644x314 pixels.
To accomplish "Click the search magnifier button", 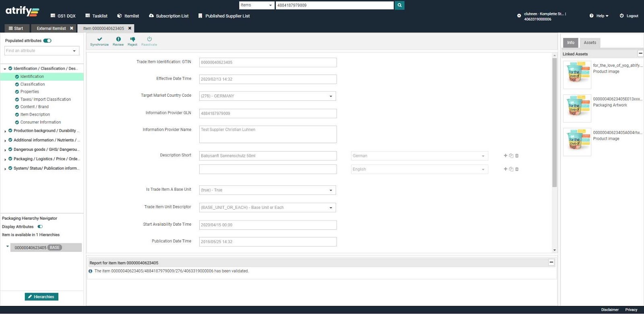I will tap(399, 5).
